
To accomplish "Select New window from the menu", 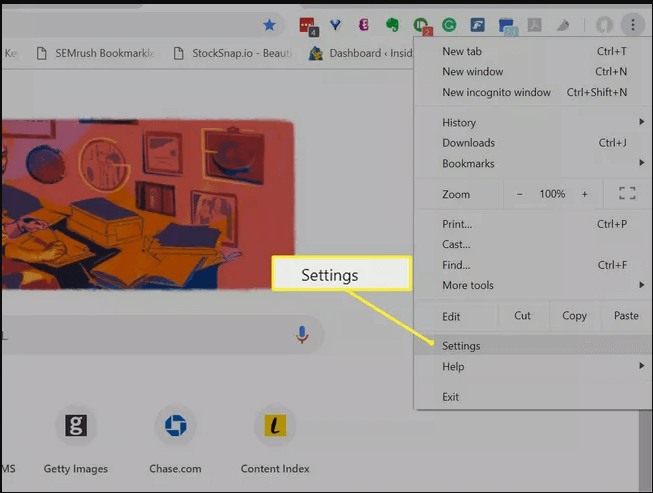I will pyautogui.click(x=534, y=72).
